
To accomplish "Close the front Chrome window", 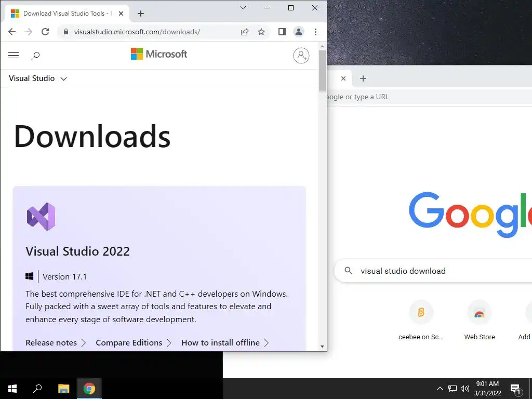I will click(x=315, y=8).
